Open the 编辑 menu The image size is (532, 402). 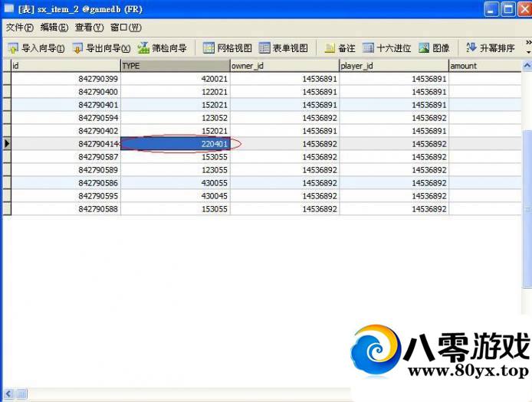(x=54, y=28)
